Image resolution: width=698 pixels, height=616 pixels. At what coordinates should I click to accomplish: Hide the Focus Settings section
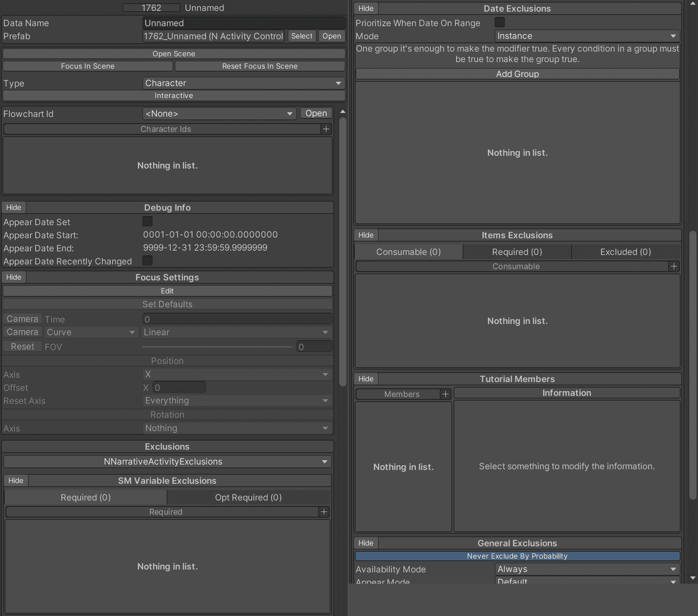pyautogui.click(x=13, y=277)
